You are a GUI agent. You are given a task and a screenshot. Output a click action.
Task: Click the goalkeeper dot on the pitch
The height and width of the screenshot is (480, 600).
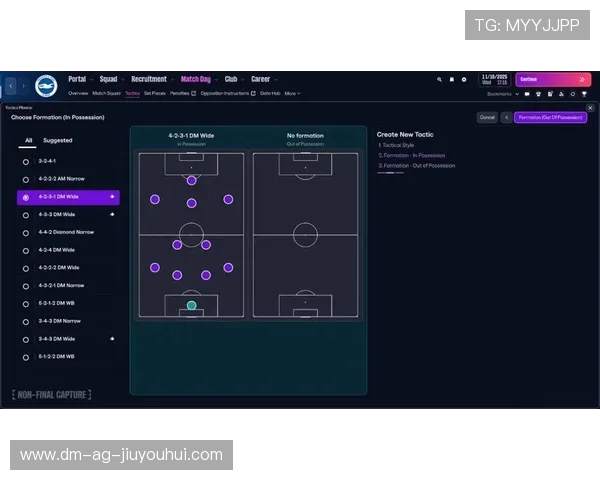[191, 305]
